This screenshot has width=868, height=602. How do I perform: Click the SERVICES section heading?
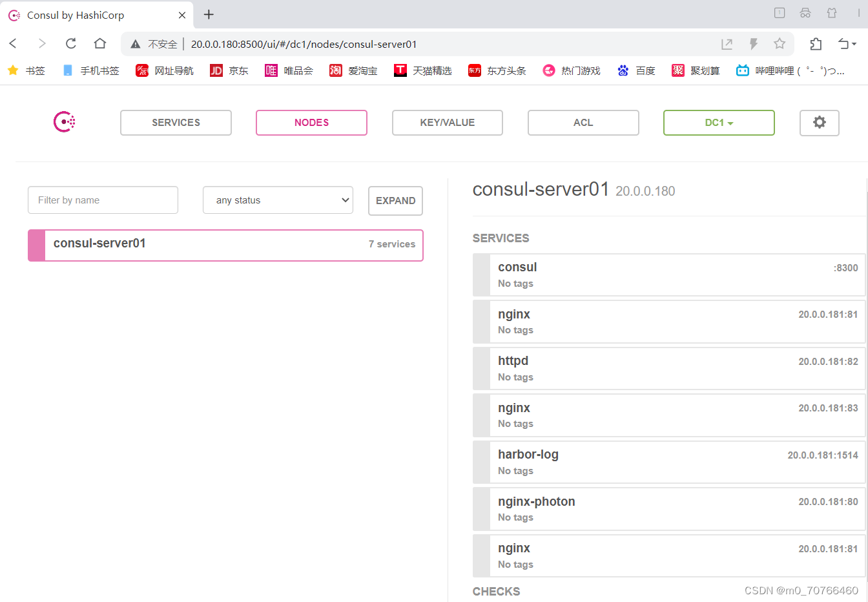pyautogui.click(x=501, y=238)
